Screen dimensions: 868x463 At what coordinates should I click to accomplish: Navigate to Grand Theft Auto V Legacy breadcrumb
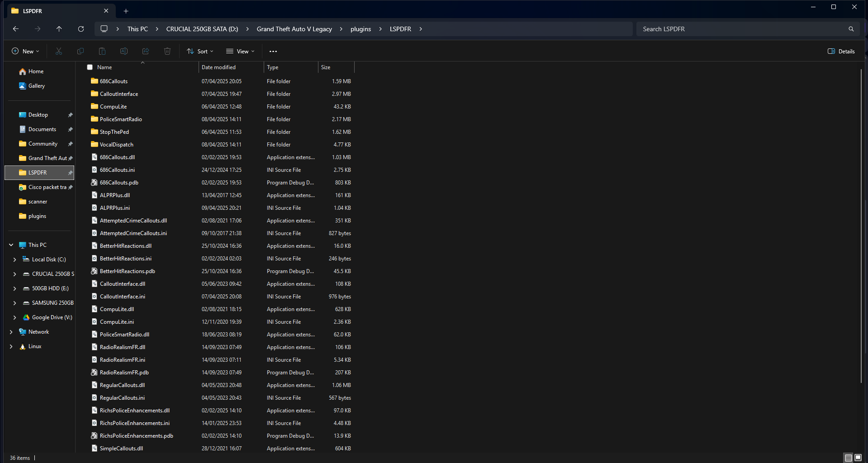point(294,29)
